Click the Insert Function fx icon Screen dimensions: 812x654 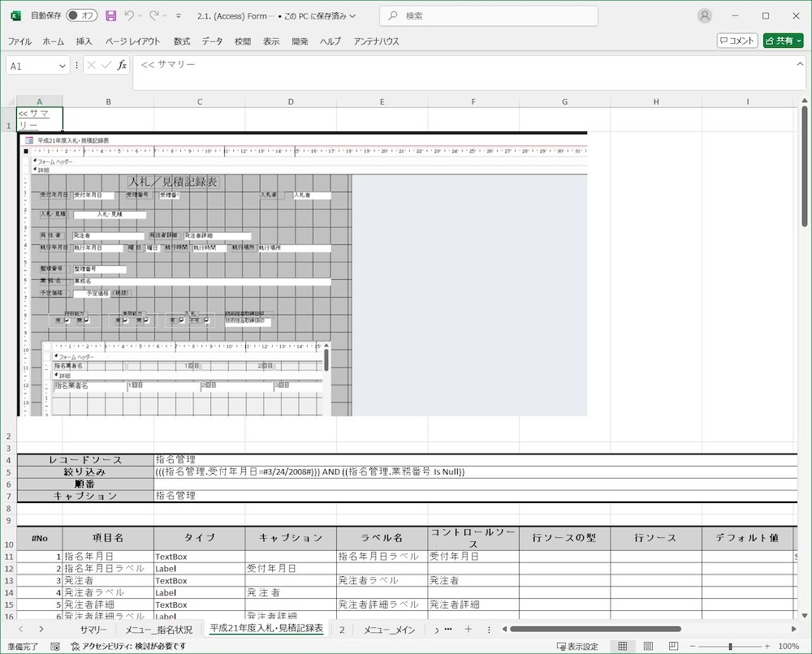tap(122, 65)
